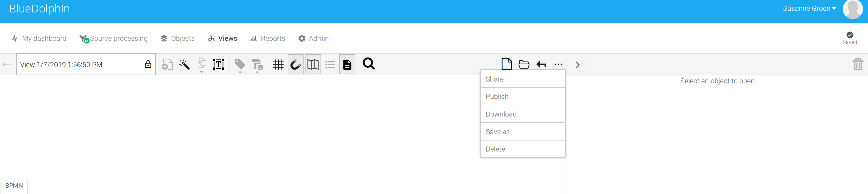
Task: Create a new view with the blank page icon
Action: [507, 64]
